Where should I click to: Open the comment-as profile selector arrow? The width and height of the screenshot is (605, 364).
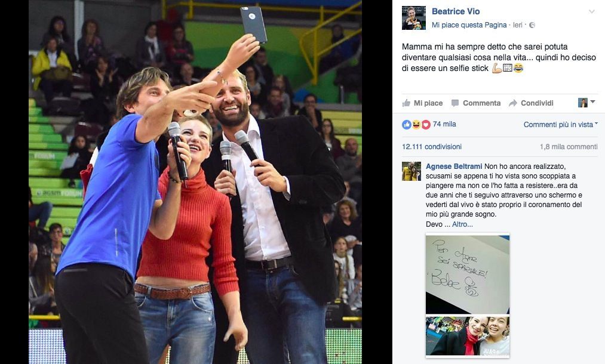click(592, 102)
